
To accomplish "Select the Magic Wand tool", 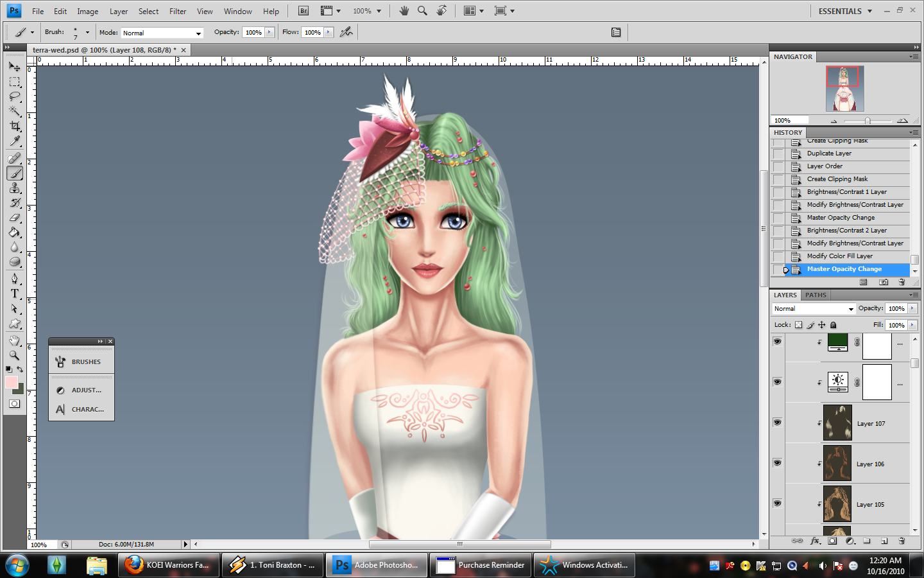I will coord(14,112).
